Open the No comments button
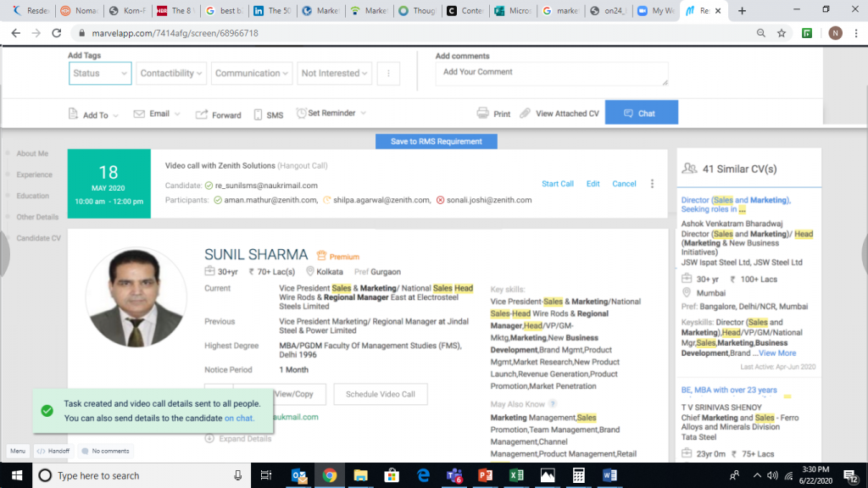The width and height of the screenshot is (868, 488). coord(105,451)
